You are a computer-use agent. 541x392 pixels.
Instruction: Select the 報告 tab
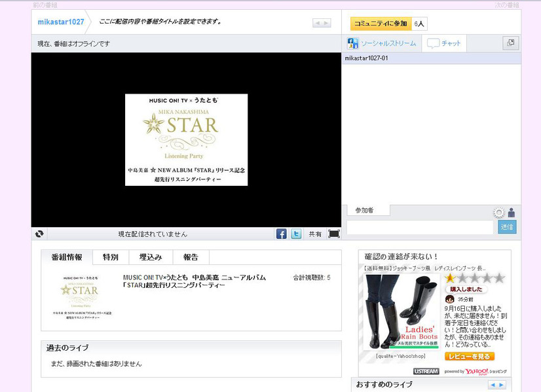click(191, 257)
